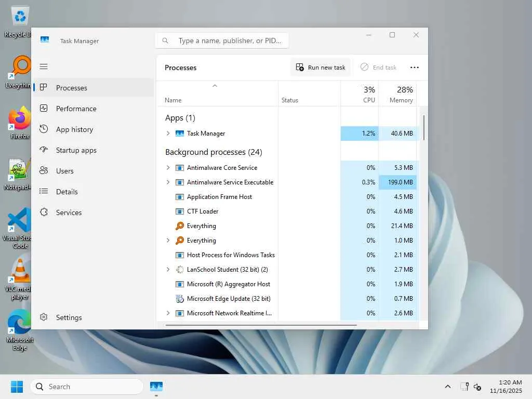
Task: Expand the LanSchool Student (32 bit) row
Action: 168,270
